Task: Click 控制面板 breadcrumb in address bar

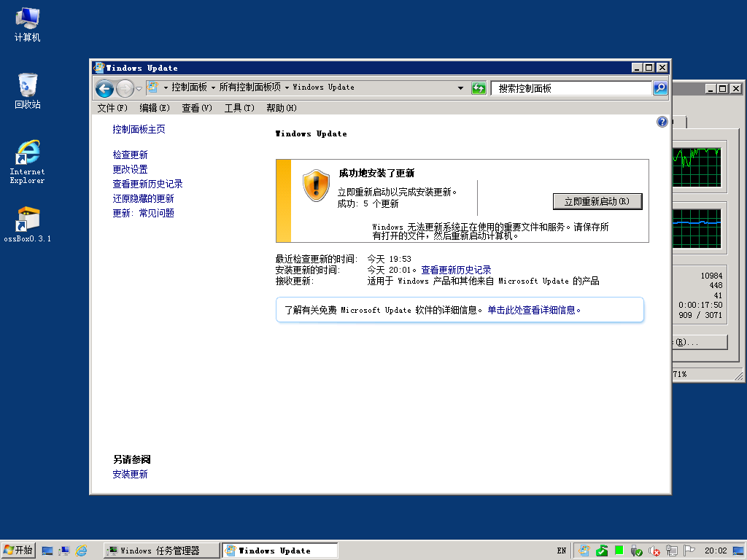Action: 189,87
